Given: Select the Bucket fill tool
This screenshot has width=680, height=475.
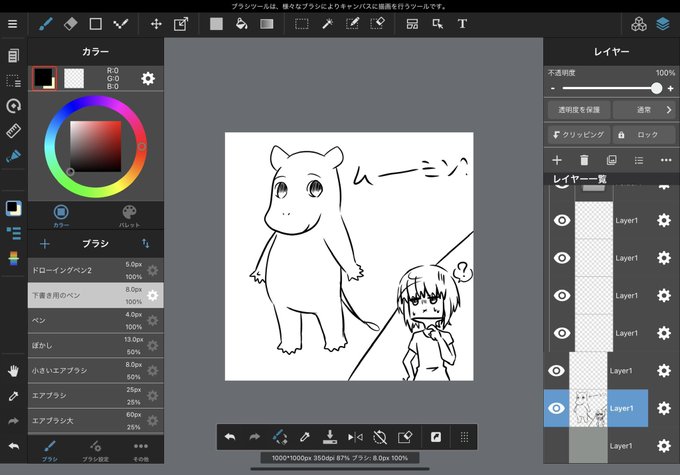Looking at the screenshot, I should point(242,24).
